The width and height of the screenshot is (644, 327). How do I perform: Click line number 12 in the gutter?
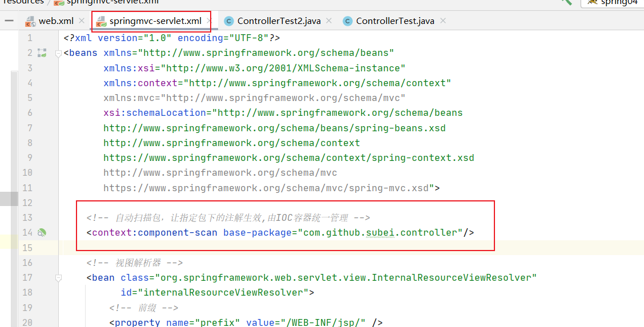[27, 203]
